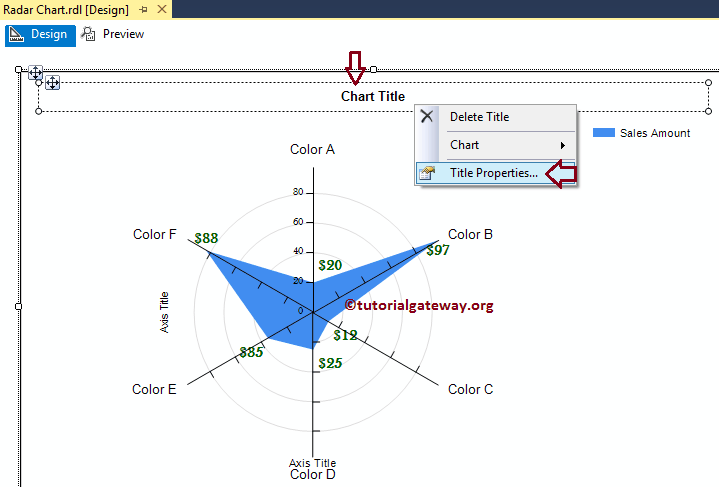The width and height of the screenshot is (719, 487).
Task: Close the Radar Chart.rdl document tab
Action: point(162,9)
